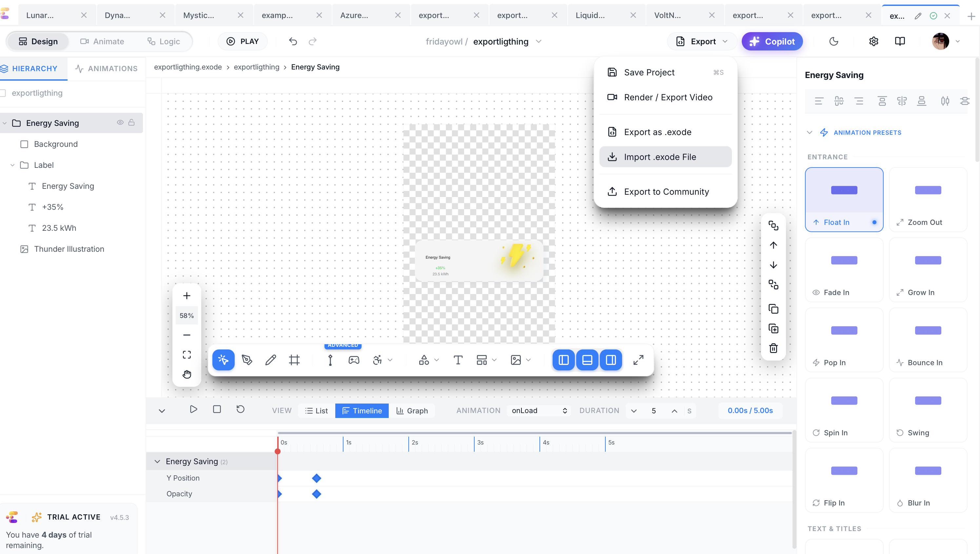This screenshot has height=554, width=980.
Task: Collapse the Animation Presets section
Action: [x=810, y=132]
